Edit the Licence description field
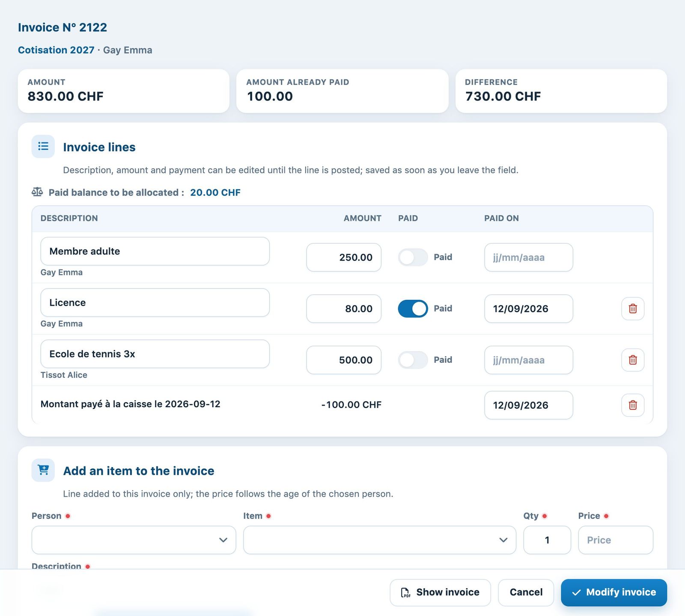Screen dimensions: 685x616 click(x=155, y=302)
